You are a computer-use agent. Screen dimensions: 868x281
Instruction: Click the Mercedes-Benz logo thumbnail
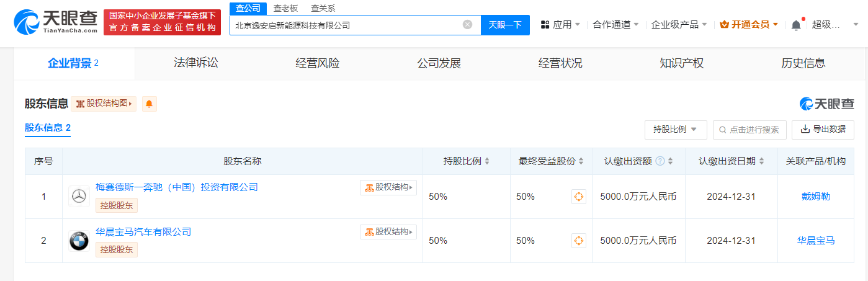[x=79, y=197]
